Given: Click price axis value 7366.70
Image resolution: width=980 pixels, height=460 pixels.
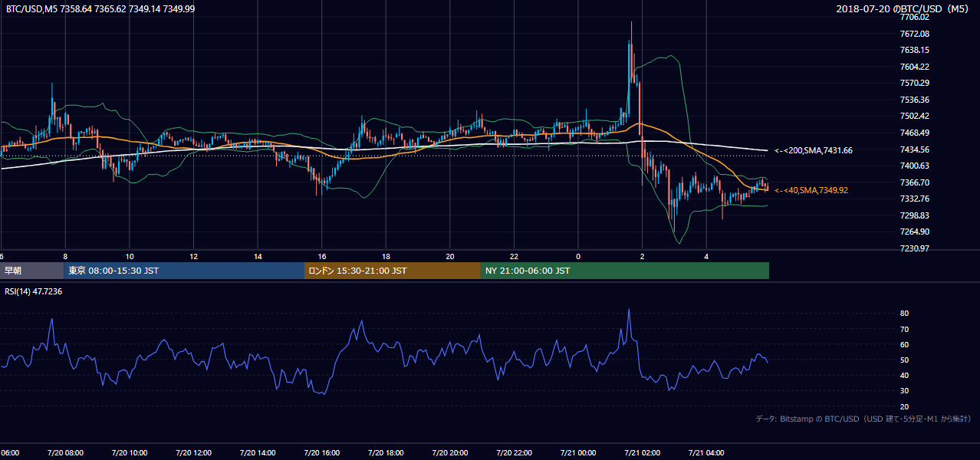Looking at the screenshot, I should tap(914, 182).
